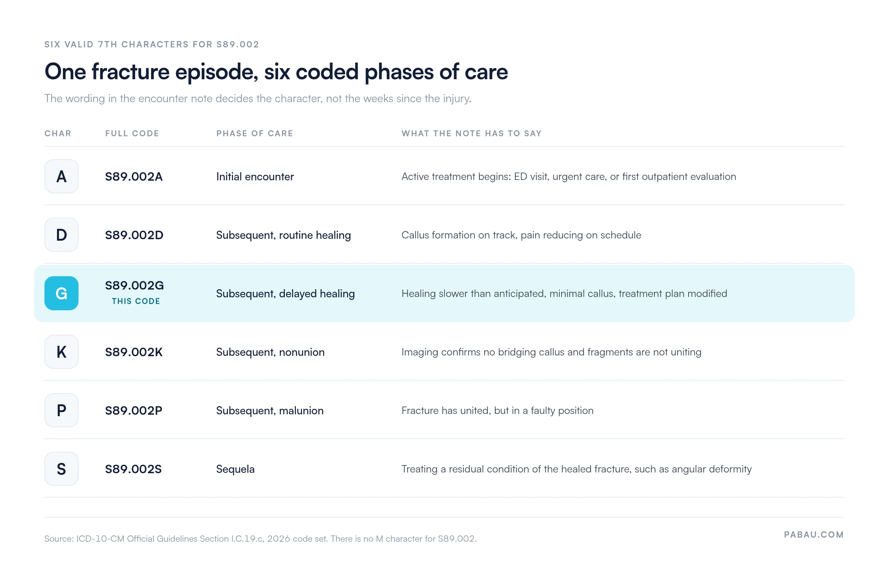889x588 pixels.
Task: Select code S89.002A
Action: click(x=134, y=177)
